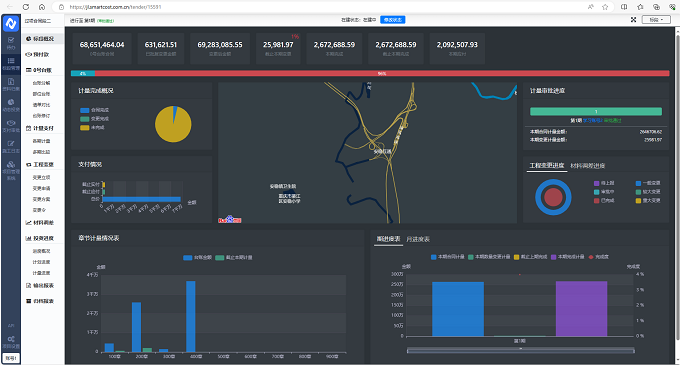
Task: Click the split screen browser icon
Action: tap(624, 7)
